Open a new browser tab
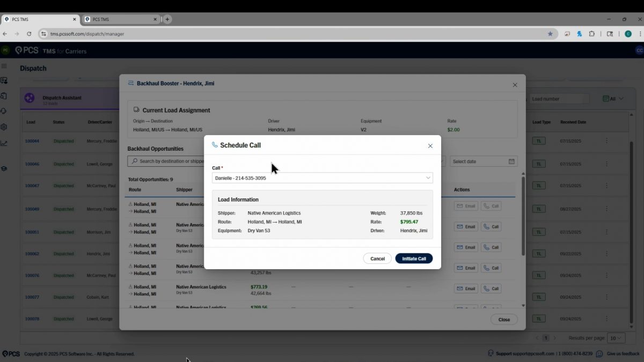 167,19
